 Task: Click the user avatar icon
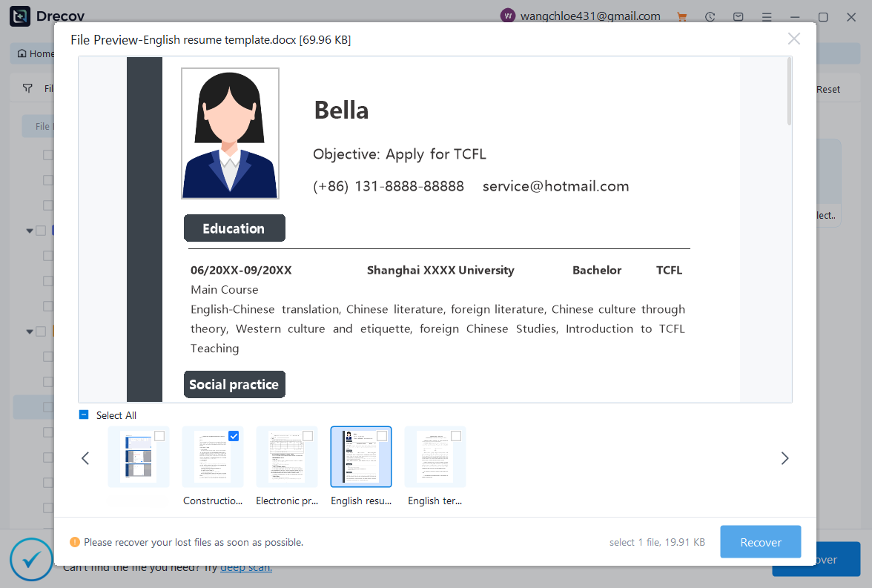508,16
